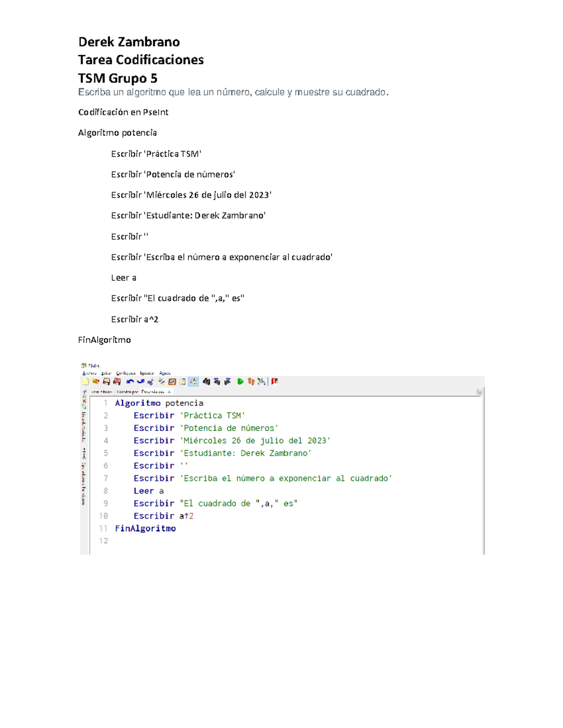Cut the selected text with scissors tool
This screenshot has width=563, height=728.
coord(151,382)
